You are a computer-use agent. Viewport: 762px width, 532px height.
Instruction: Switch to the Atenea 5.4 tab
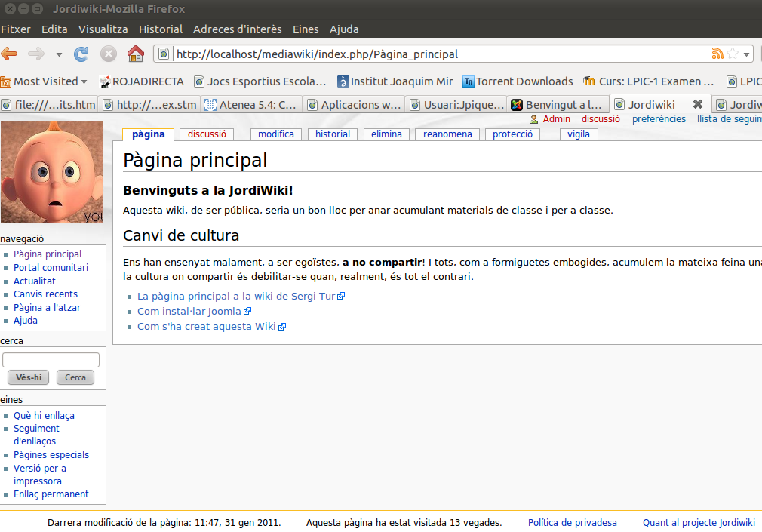point(251,105)
